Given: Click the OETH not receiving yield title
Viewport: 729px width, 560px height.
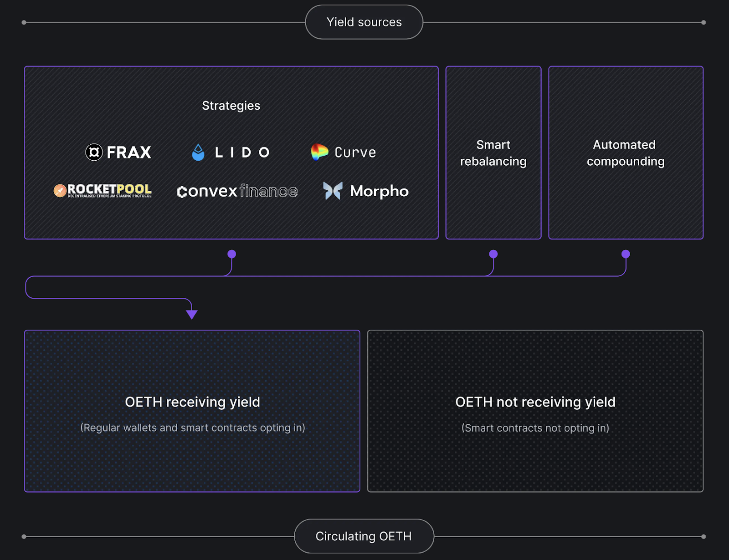Looking at the screenshot, I should click(535, 402).
